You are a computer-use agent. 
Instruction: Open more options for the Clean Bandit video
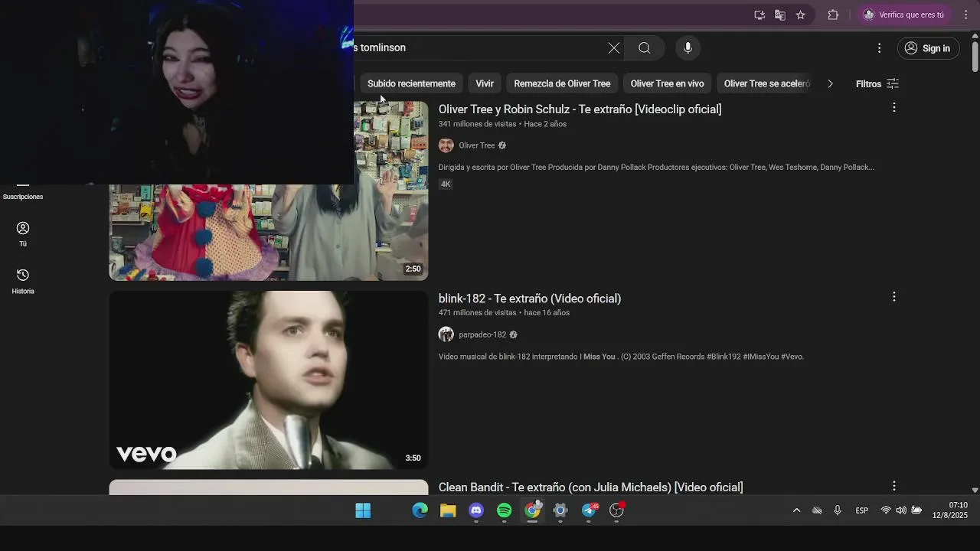pyautogui.click(x=893, y=486)
